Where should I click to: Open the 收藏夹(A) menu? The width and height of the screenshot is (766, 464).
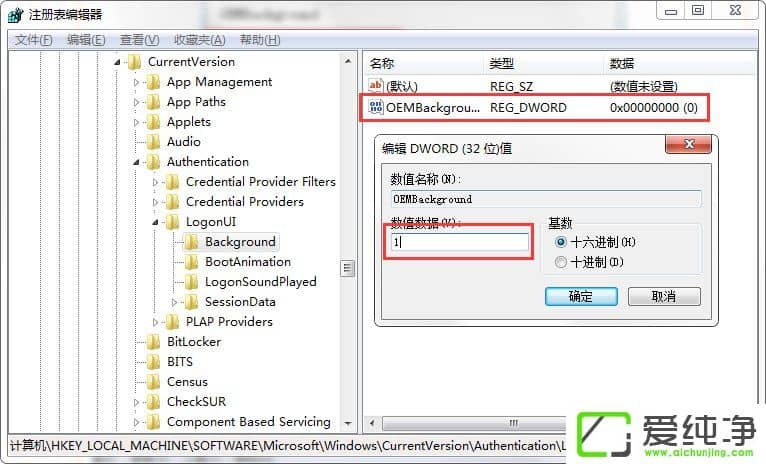click(x=200, y=40)
